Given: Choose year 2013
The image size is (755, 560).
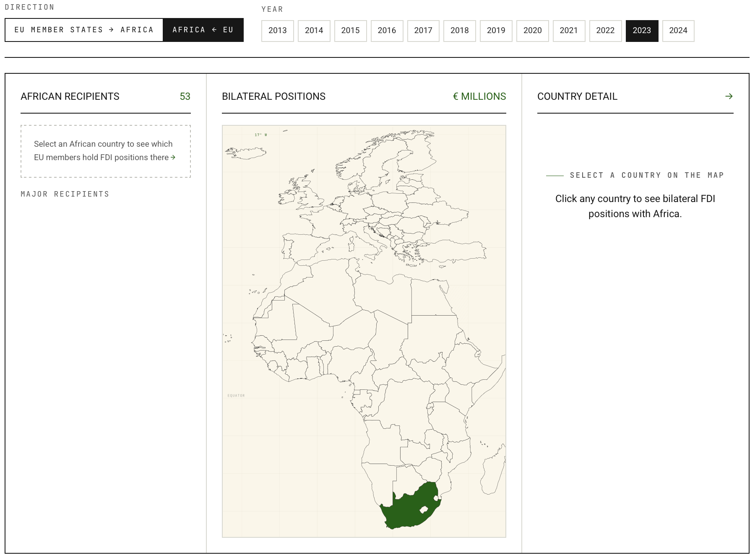Looking at the screenshot, I should tap(278, 31).
